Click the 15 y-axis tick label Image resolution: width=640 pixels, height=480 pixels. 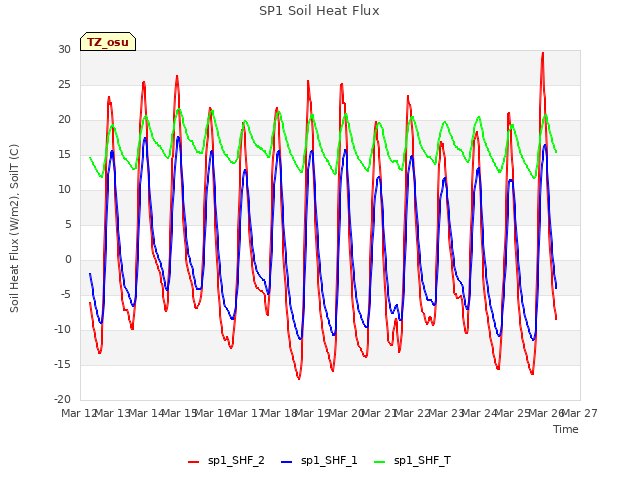(64, 155)
